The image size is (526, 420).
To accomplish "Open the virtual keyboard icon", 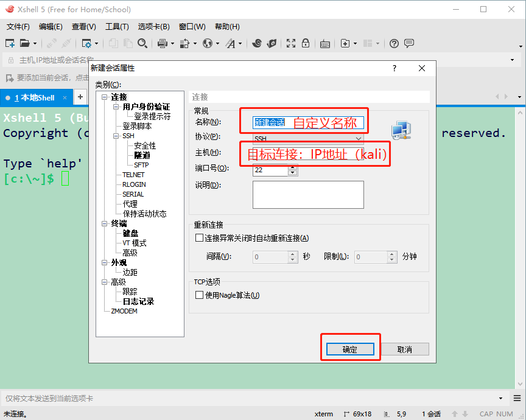I will coord(324,43).
